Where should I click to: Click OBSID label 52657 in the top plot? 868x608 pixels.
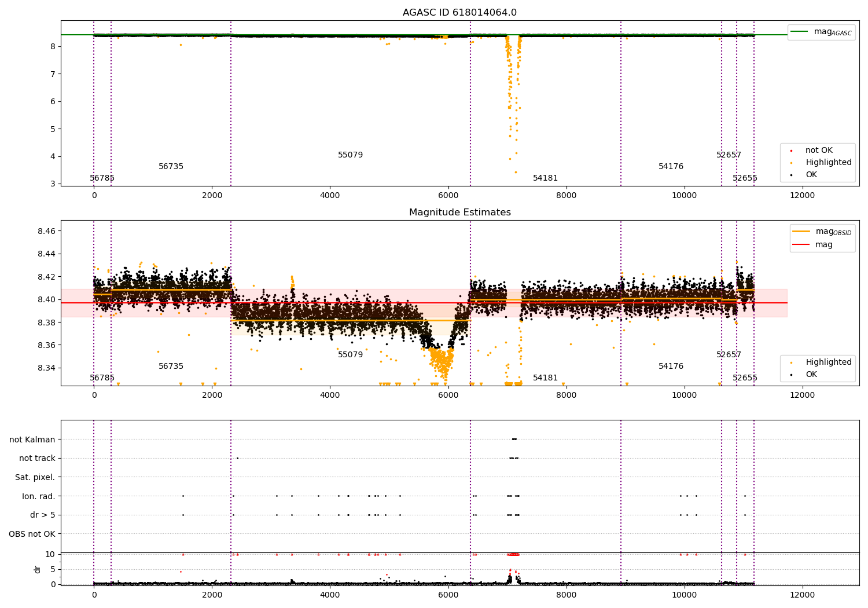pyautogui.click(x=729, y=155)
